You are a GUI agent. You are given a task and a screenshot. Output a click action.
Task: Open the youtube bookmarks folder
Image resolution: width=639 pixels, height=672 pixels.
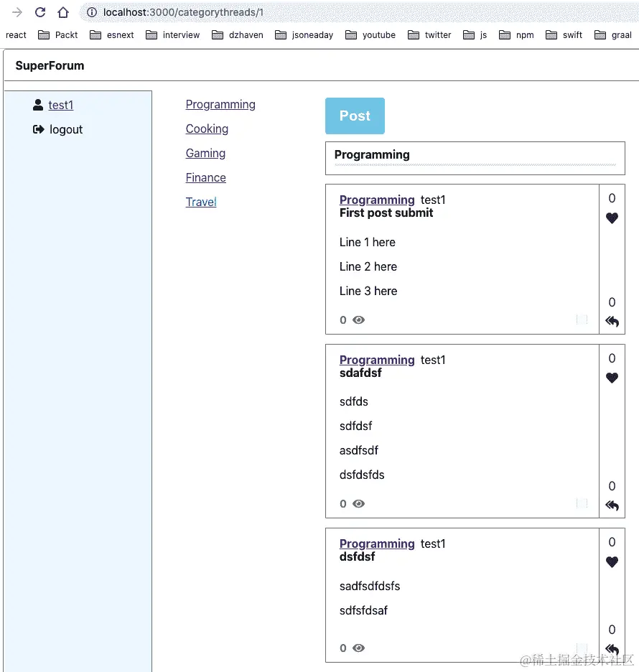click(x=370, y=35)
